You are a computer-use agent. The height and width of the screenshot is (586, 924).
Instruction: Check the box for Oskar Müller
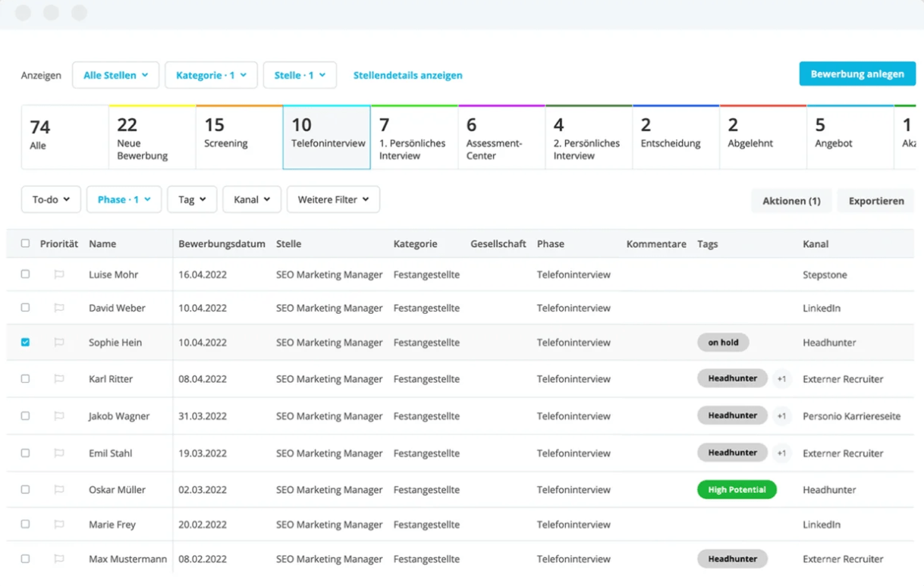click(x=25, y=490)
